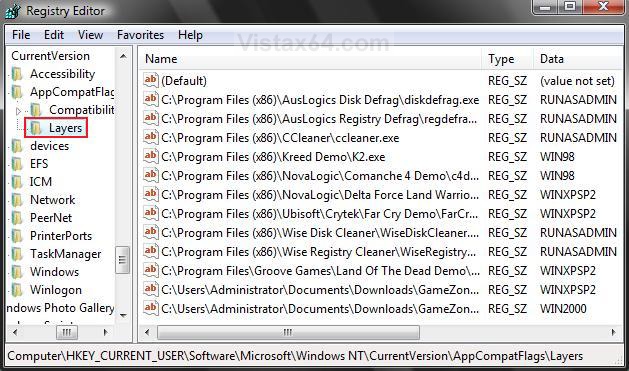
Task: Minimize the Registry Editor window
Action: pyautogui.click(x=544, y=7)
